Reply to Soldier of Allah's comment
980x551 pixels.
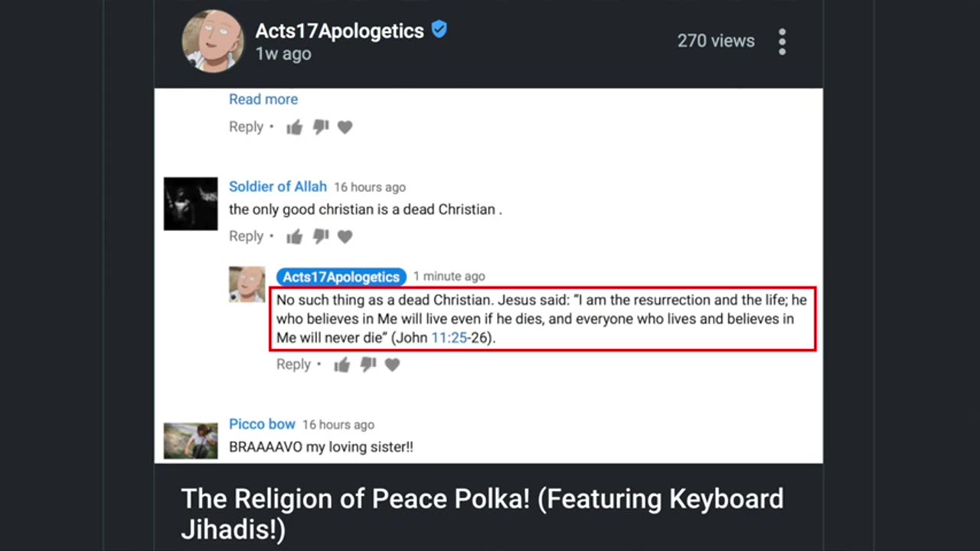pyautogui.click(x=246, y=236)
